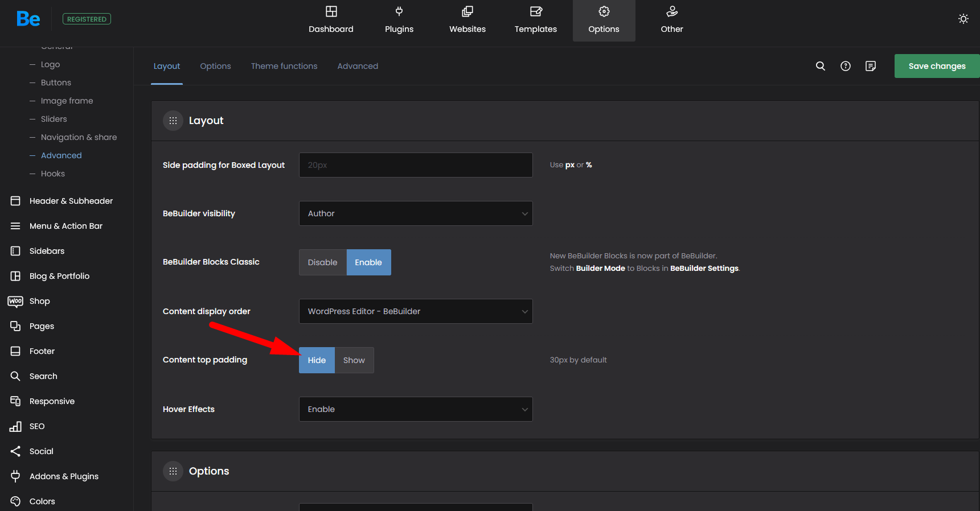Open the Hooks sidebar link

point(53,174)
